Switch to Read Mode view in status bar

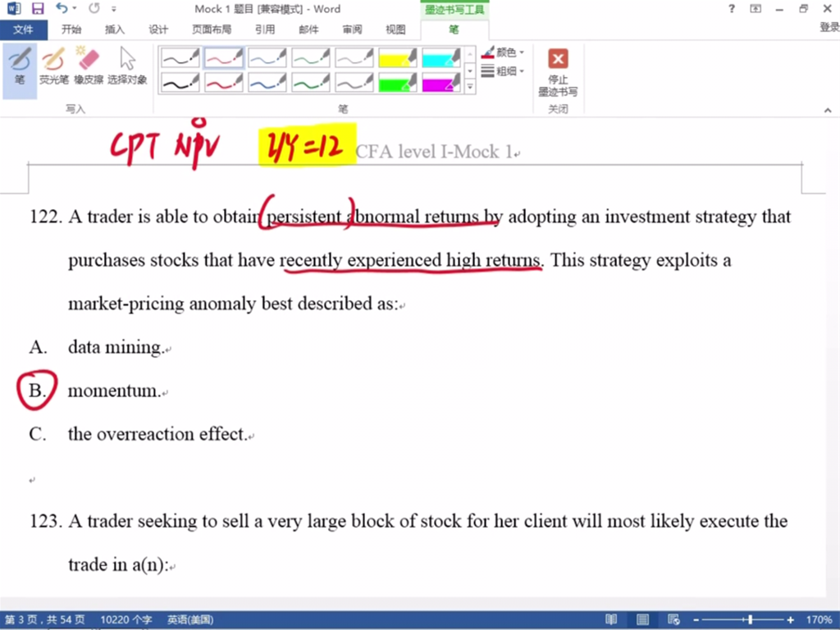(x=611, y=620)
